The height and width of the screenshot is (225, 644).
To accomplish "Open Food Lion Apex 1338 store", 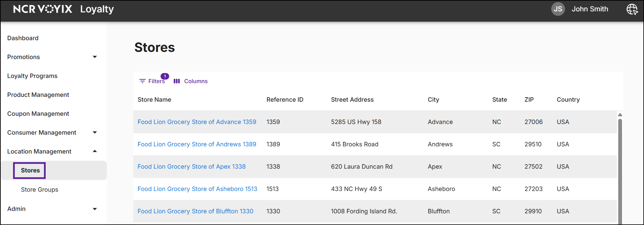I will click(192, 167).
